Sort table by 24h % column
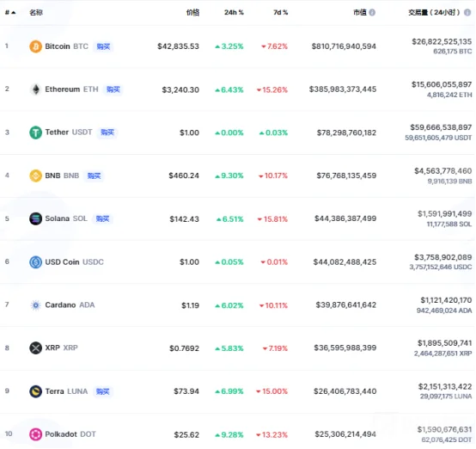This screenshot has width=476, height=449. click(234, 12)
